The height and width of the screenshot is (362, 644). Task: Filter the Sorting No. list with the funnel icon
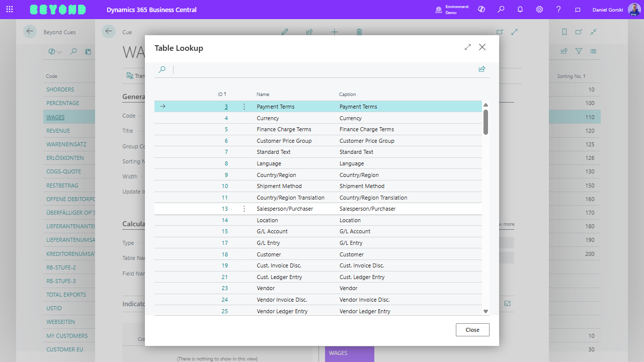[x=579, y=51]
